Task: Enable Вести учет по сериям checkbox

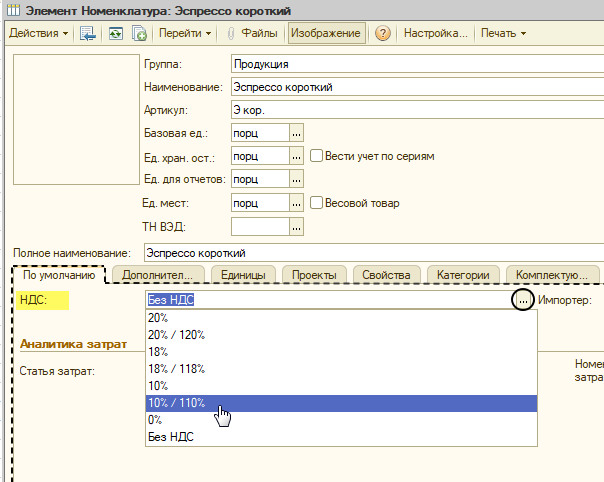Action: tap(316, 156)
